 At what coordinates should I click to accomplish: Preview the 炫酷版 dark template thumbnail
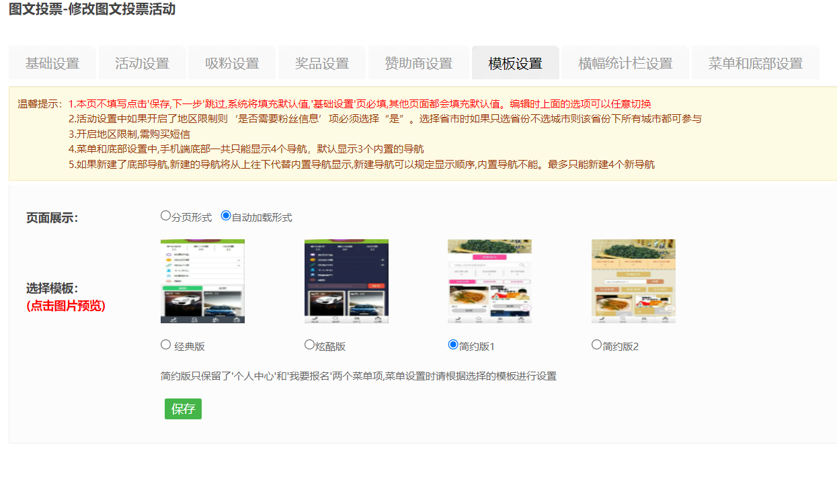click(x=346, y=281)
